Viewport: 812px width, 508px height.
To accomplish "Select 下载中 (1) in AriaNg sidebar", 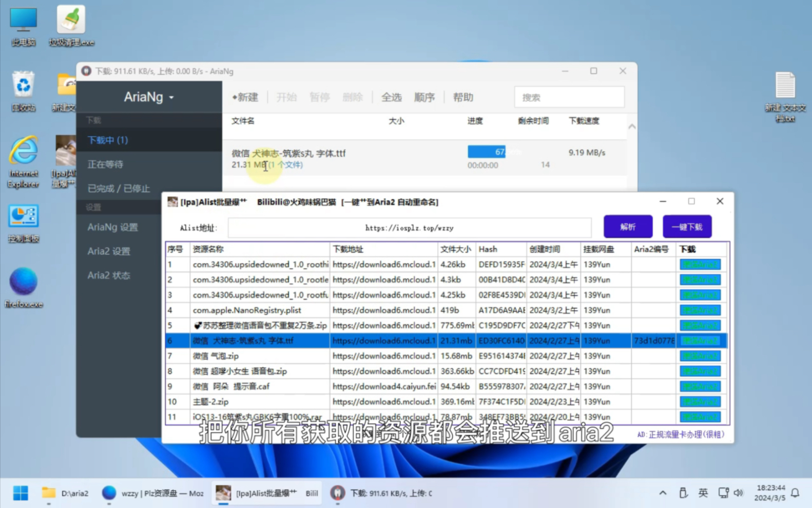I will [x=149, y=140].
